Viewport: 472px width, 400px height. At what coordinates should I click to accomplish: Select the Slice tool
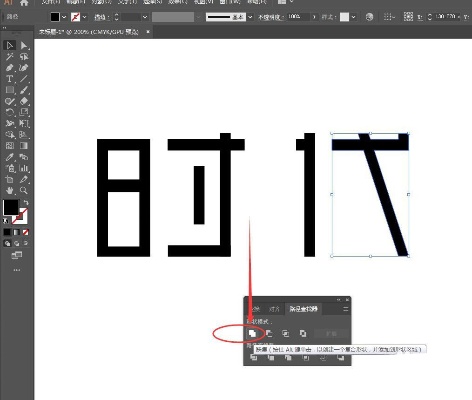pyautogui.click(x=24, y=179)
